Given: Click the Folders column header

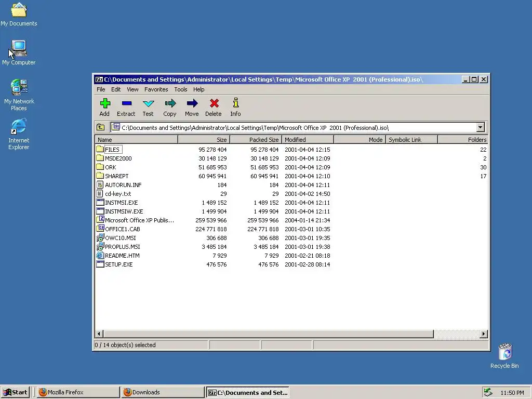Looking at the screenshot, I should (x=463, y=139).
